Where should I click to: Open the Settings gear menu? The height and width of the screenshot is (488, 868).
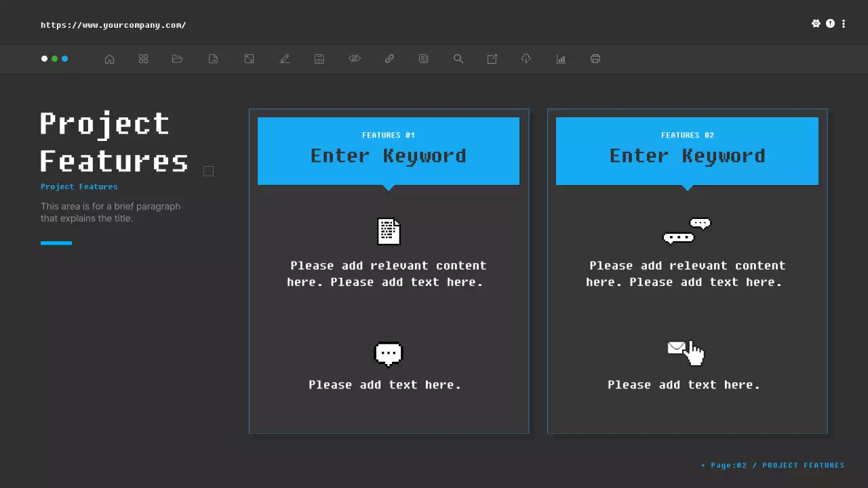[x=816, y=24]
